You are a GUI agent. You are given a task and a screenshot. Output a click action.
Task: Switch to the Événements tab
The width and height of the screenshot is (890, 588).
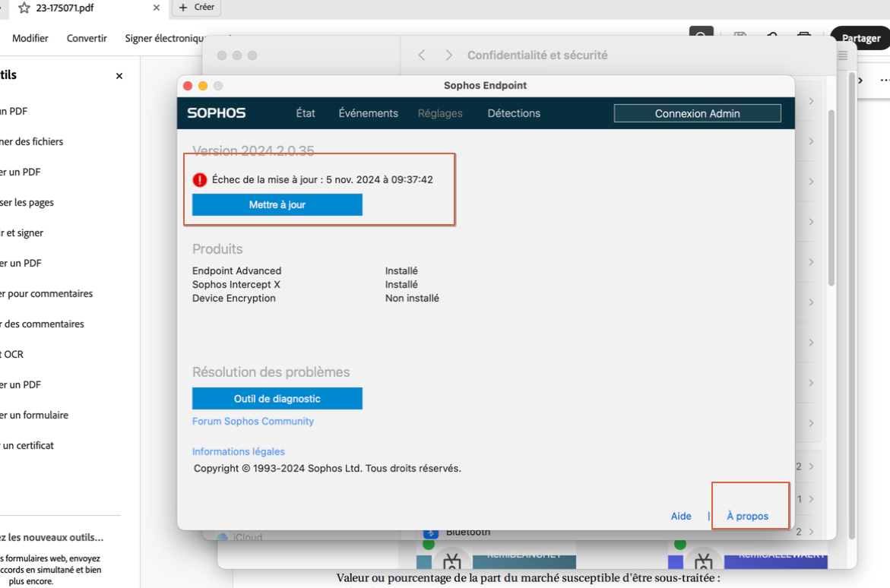[x=369, y=113]
